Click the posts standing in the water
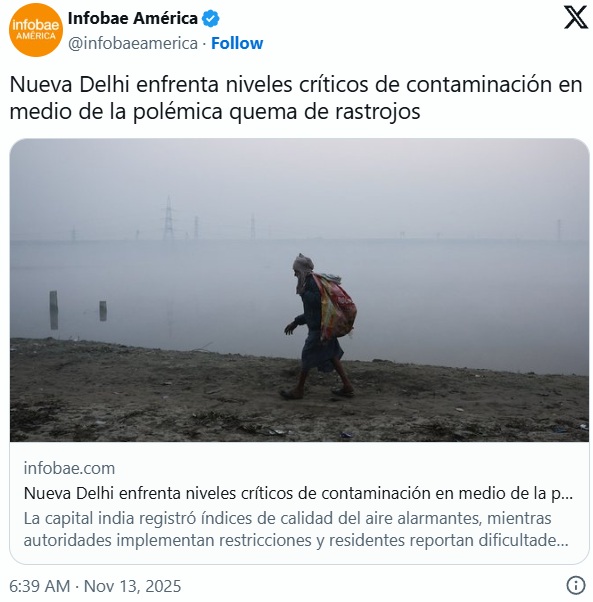This screenshot has height=602, width=593. pos(78,310)
